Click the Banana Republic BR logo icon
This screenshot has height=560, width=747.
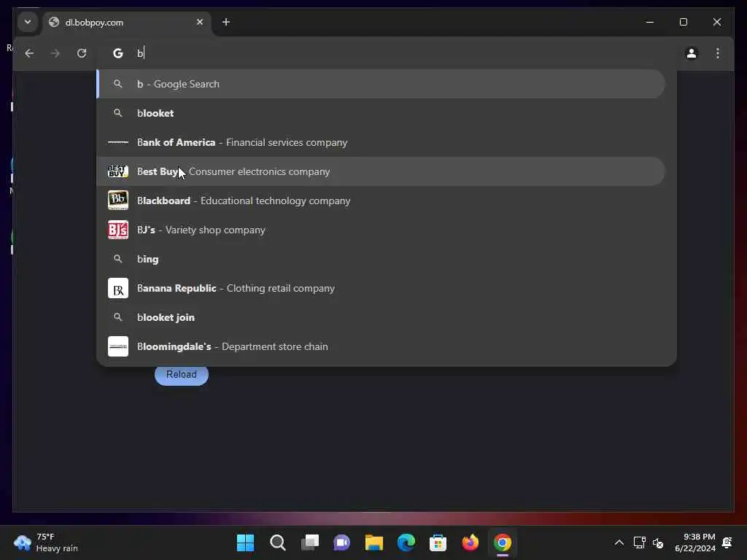pyautogui.click(x=117, y=288)
